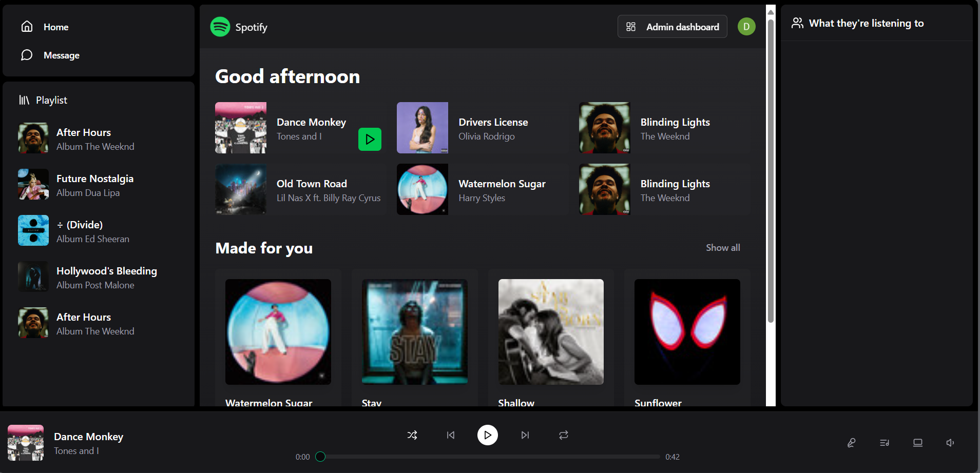Image resolution: width=980 pixels, height=473 pixels.
Task: Select Old Town Road card
Action: pyautogui.click(x=301, y=189)
